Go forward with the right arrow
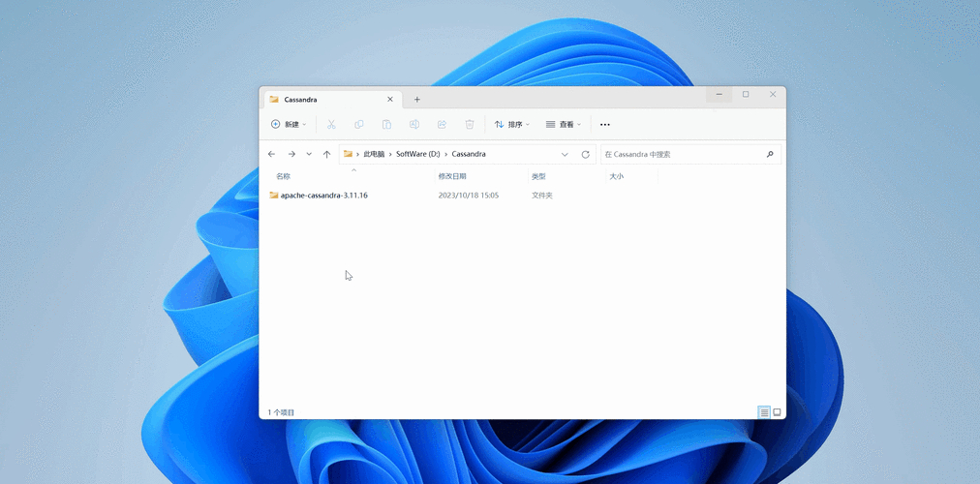The image size is (980, 484). pyautogui.click(x=291, y=154)
